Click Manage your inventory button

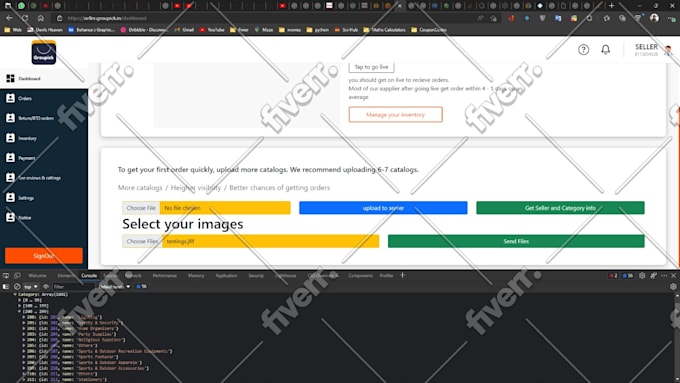(x=396, y=115)
